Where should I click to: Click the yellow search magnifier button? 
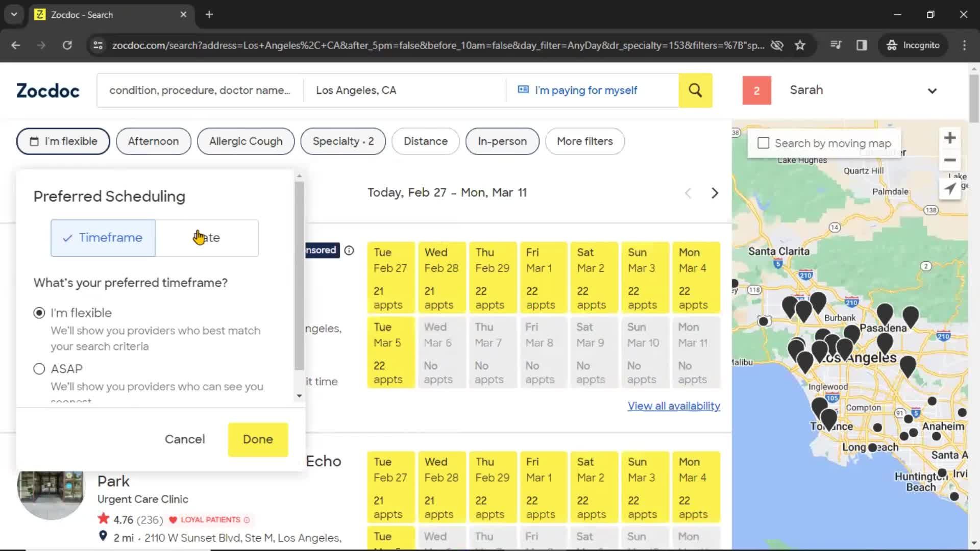(695, 90)
